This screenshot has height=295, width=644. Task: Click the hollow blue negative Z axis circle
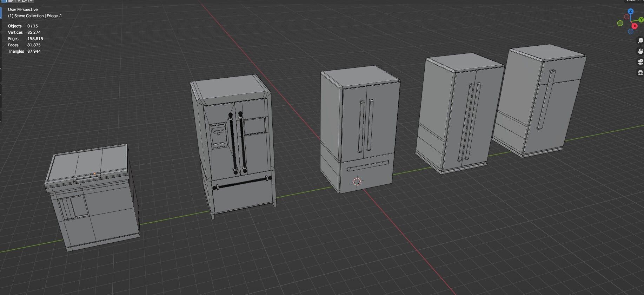pos(631,32)
